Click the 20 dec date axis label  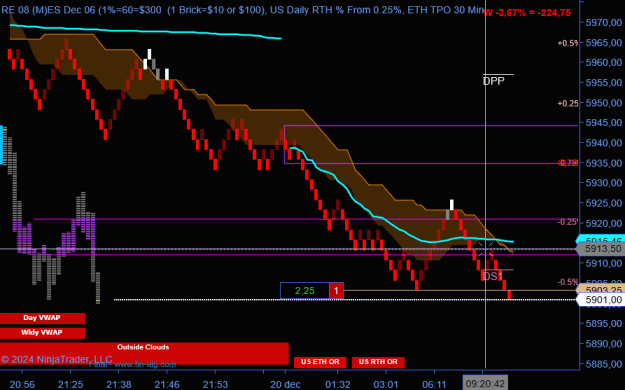pos(285,384)
